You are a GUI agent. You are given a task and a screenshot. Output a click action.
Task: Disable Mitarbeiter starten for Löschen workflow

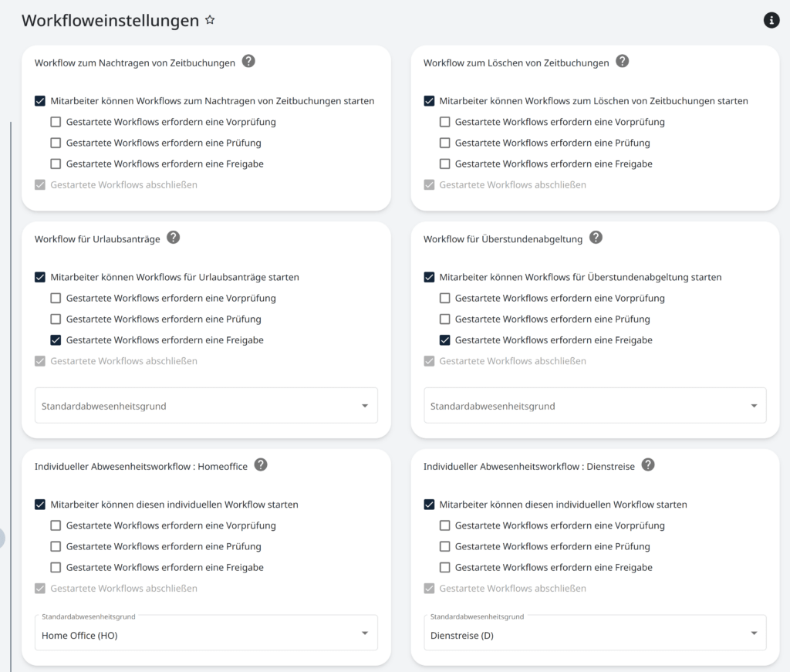click(429, 100)
